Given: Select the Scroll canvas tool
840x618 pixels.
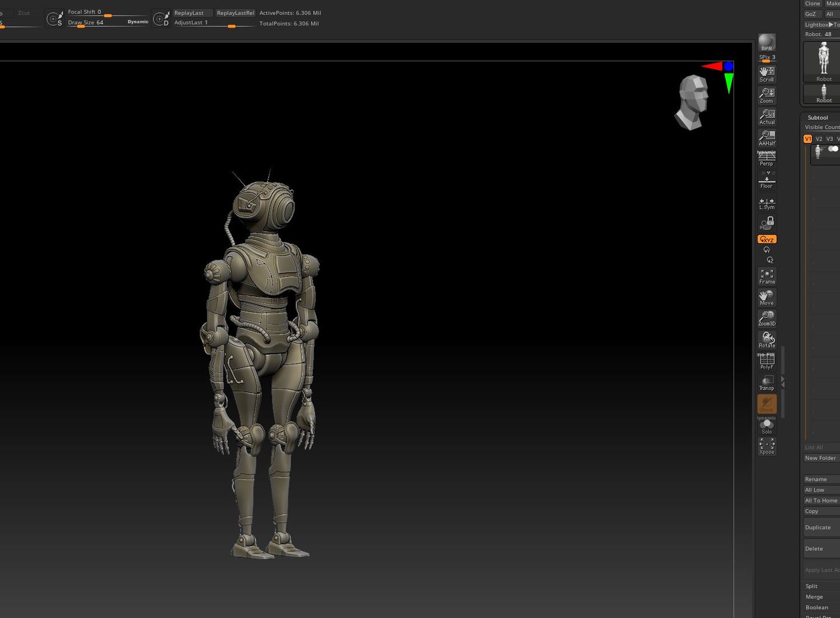Looking at the screenshot, I should (767, 74).
